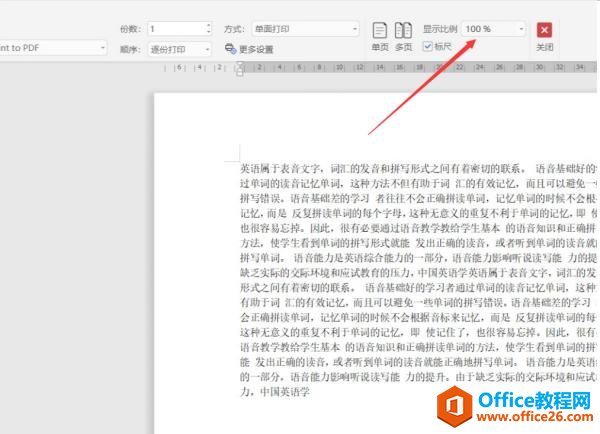Click the 更多设置 text label
The width and height of the screenshot is (600, 434).
(x=255, y=48)
